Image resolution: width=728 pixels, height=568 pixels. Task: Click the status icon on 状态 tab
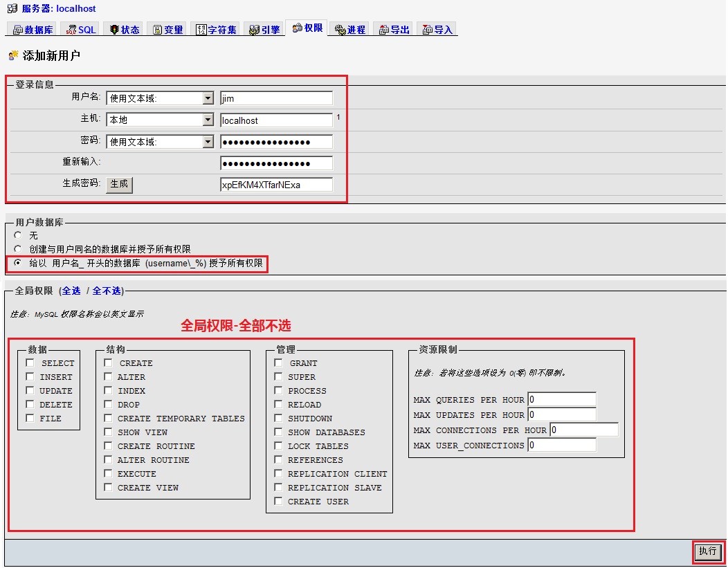pyautogui.click(x=114, y=30)
